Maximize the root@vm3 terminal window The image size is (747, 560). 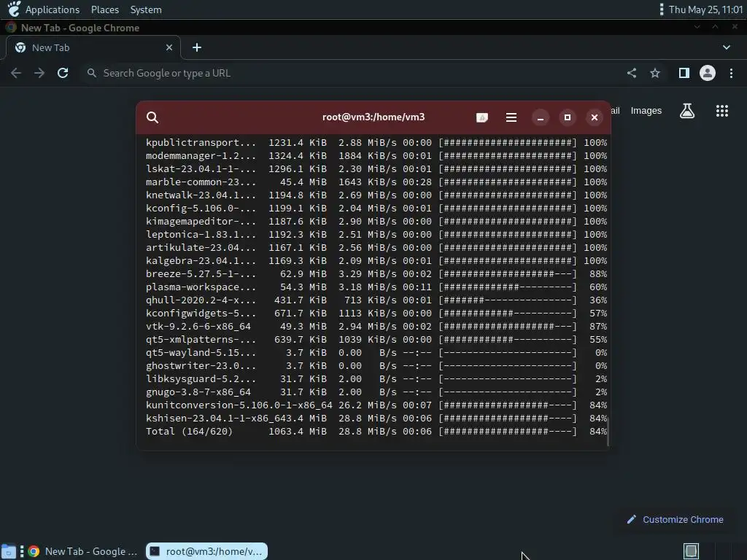568,117
